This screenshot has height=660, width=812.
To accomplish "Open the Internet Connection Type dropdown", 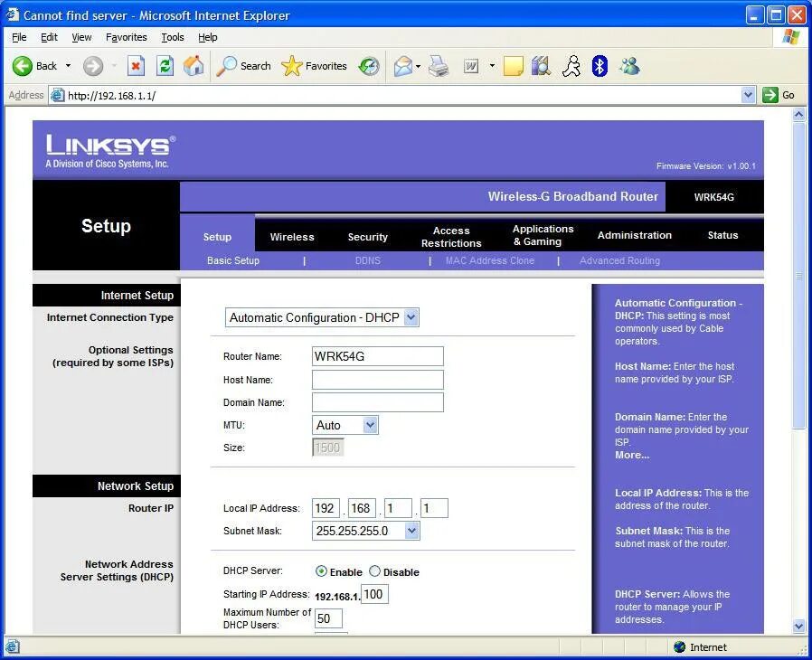I will (322, 318).
